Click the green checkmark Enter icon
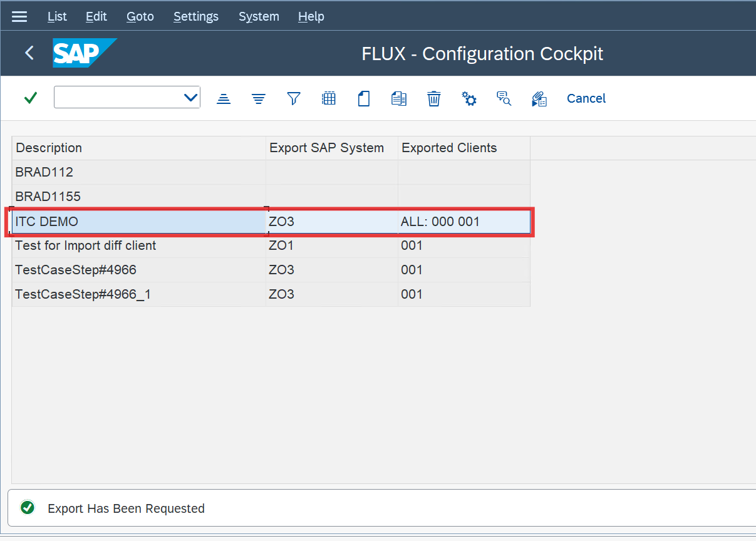 (30, 98)
